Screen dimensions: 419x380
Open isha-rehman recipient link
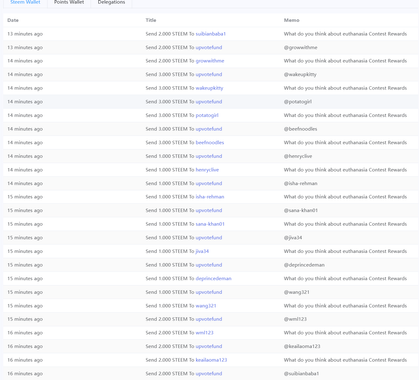(210, 197)
